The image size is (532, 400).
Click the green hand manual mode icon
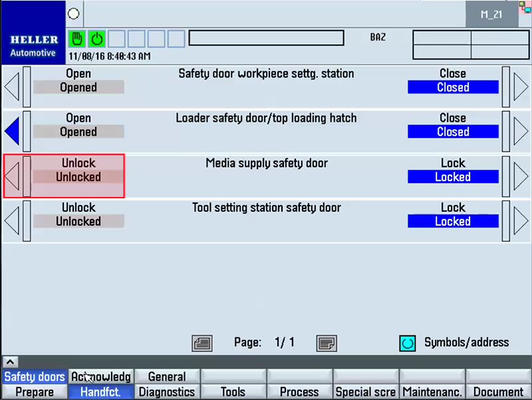pos(78,39)
